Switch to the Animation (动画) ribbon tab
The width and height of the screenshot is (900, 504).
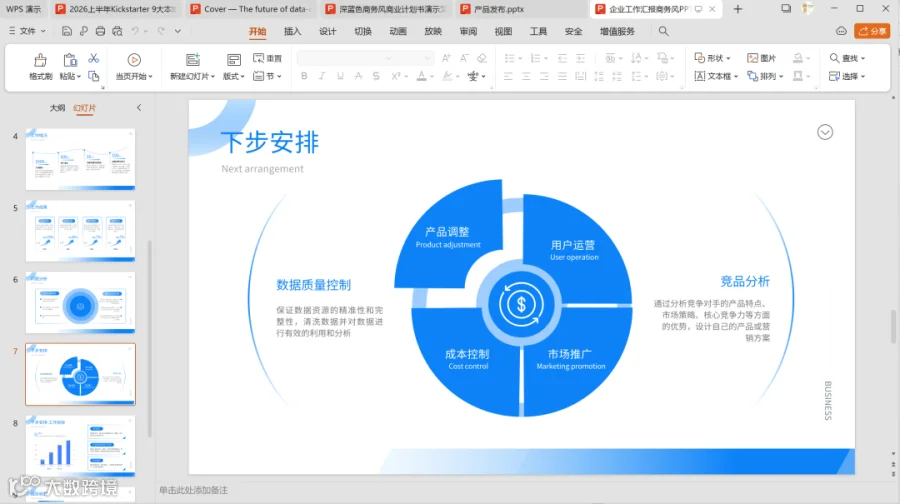tap(398, 31)
